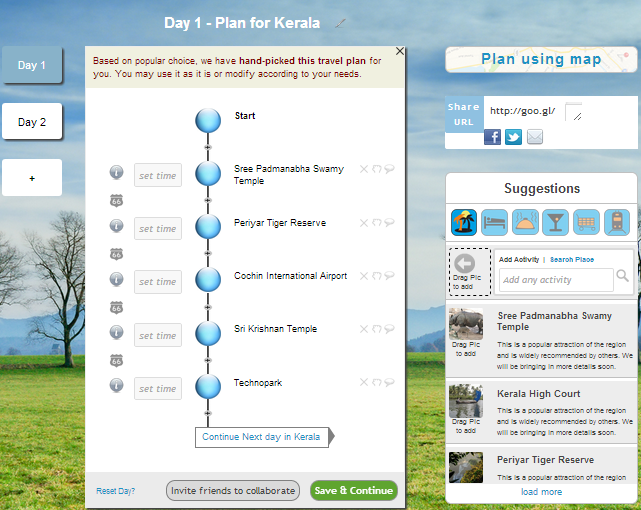Remove Cochin International Airport from plan
This screenshot has height=510, width=641.
click(363, 276)
